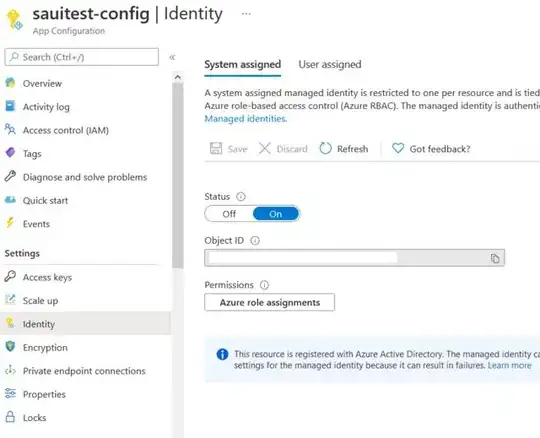Open the Learn more link
Image resolution: width=540 pixels, height=438 pixels.
[509, 365]
